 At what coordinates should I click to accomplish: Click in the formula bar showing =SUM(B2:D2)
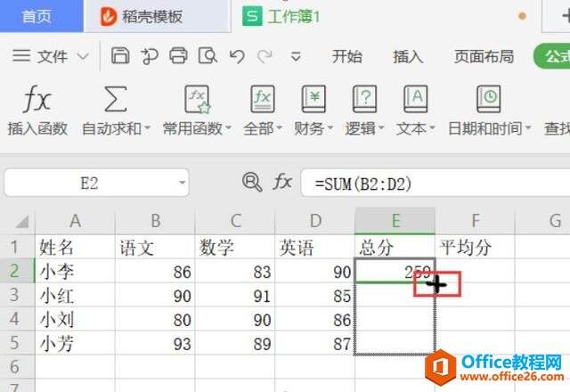click(436, 183)
